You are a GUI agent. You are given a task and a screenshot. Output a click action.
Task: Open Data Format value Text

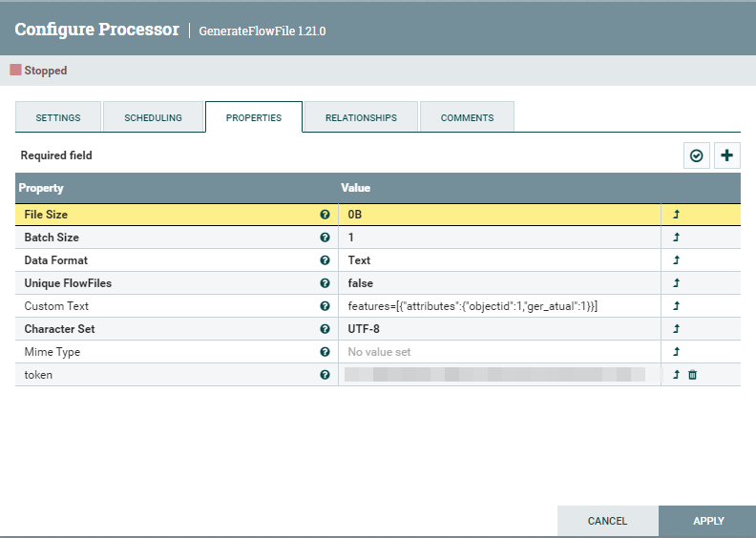click(x=499, y=260)
